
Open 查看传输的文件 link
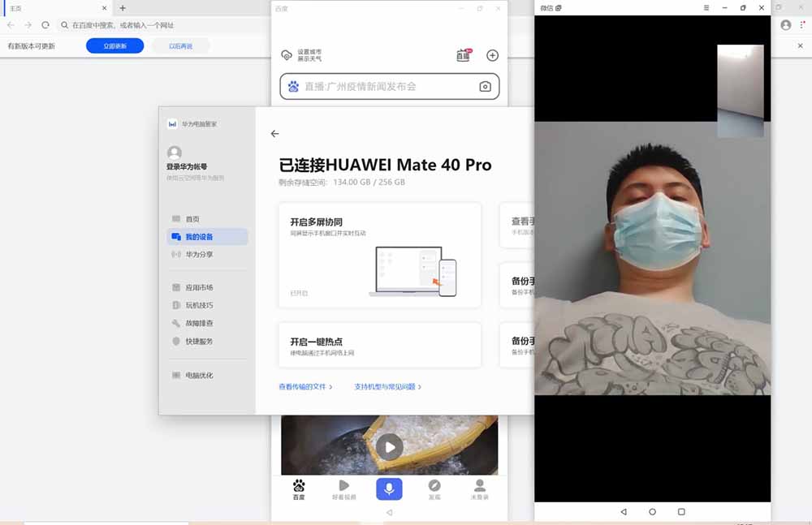tap(305, 387)
